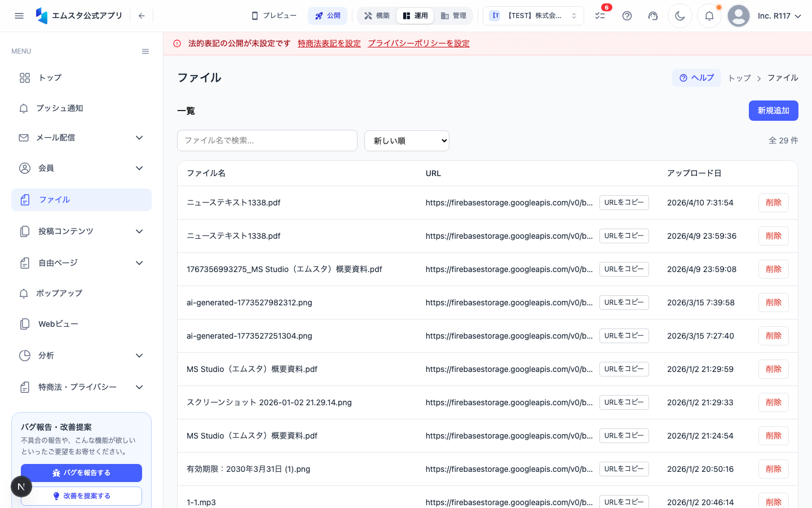Open プッシュ通知 in the sidebar
This screenshot has width=812, height=508.
coord(82,108)
